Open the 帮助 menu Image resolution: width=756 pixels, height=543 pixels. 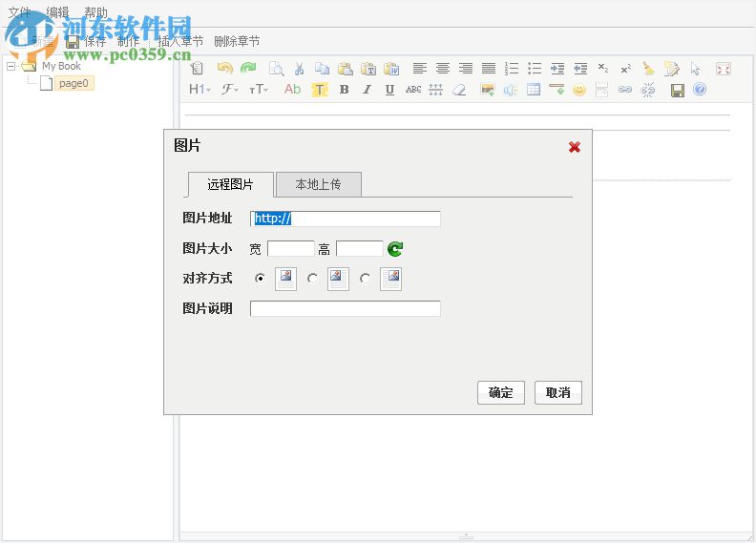(x=96, y=12)
